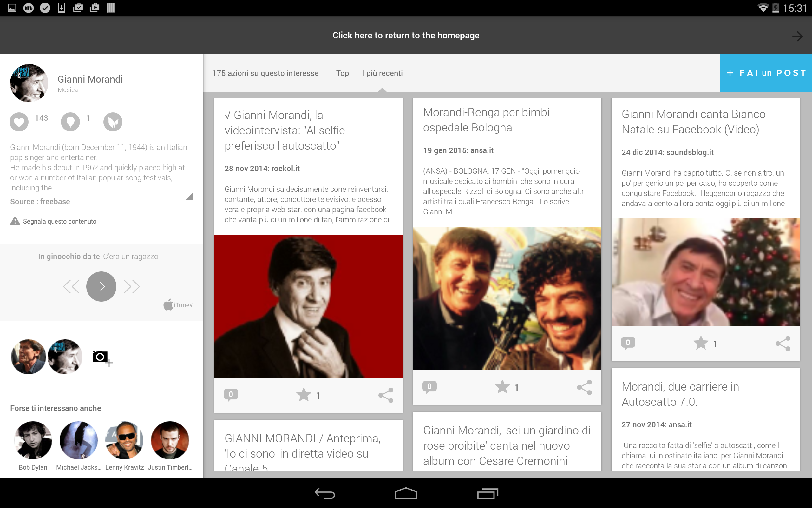Open the image notification icon in status bar
This screenshot has height=508, width=812.
[x=12, y=8]
